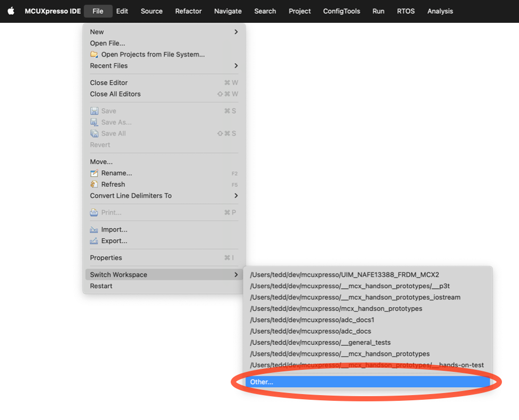Switch to /Users/tedd/dev/mcuxpresso/adc_docs workspace
This screenshot has height=420, width=519.
tap(367, 331)
